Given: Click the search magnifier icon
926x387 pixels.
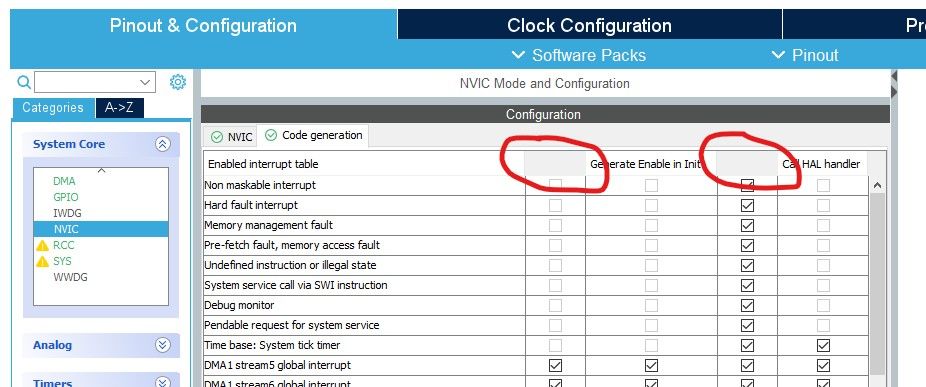Looking at the screenshot, I should (x=24, y=82).
